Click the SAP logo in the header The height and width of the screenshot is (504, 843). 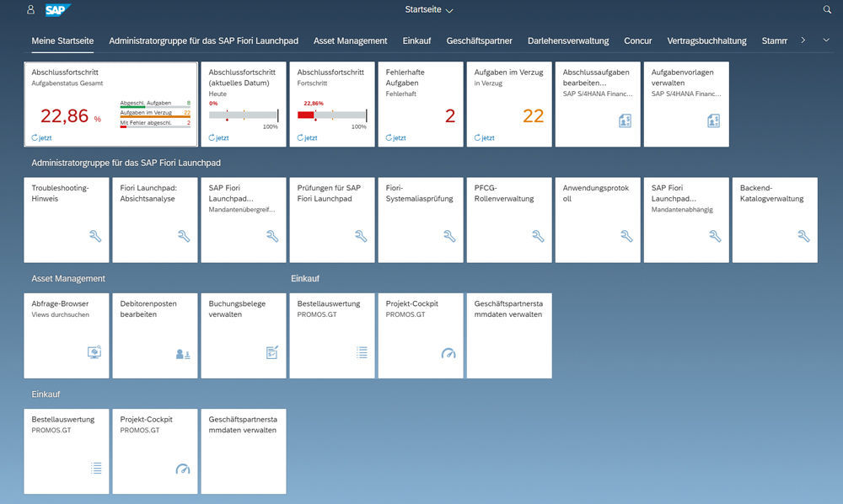(x=57, y=10)
